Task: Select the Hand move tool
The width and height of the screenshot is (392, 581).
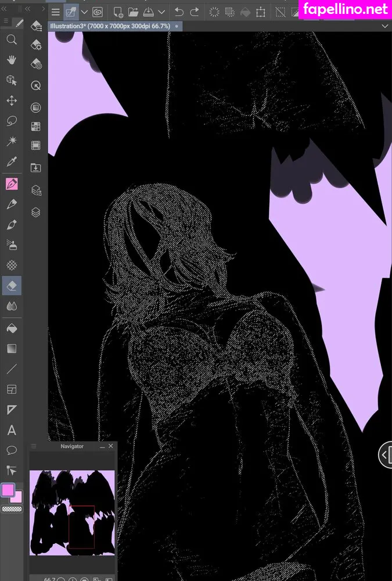Action: pos(11,60)
